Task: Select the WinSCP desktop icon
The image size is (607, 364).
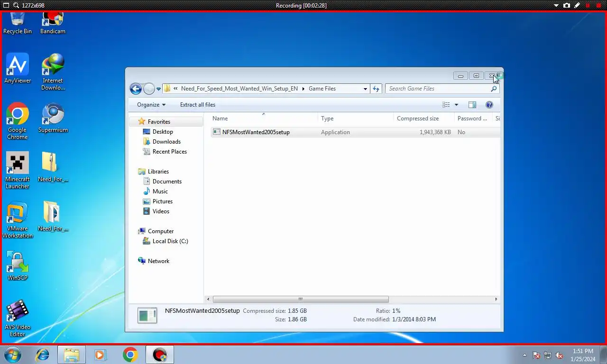Action: (x=18, y=265)
